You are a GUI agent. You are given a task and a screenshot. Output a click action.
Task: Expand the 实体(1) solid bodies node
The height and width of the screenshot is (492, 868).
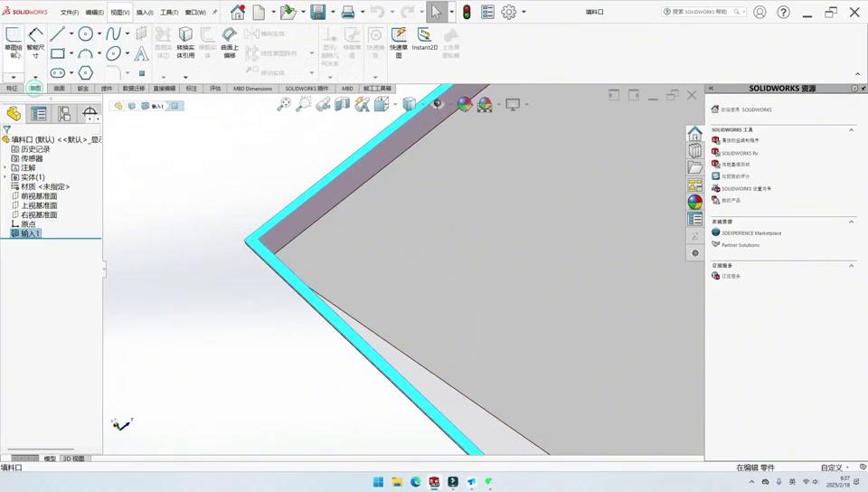5,177
